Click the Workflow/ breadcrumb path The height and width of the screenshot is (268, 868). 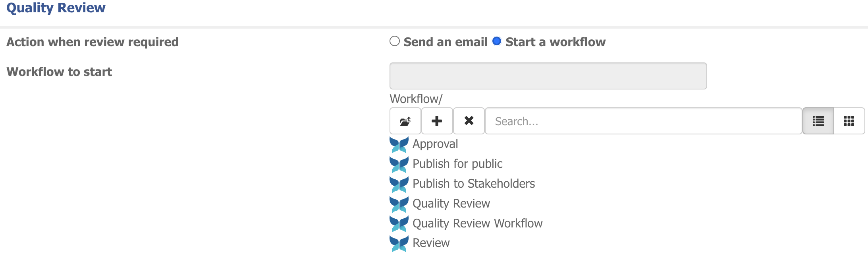416,99
